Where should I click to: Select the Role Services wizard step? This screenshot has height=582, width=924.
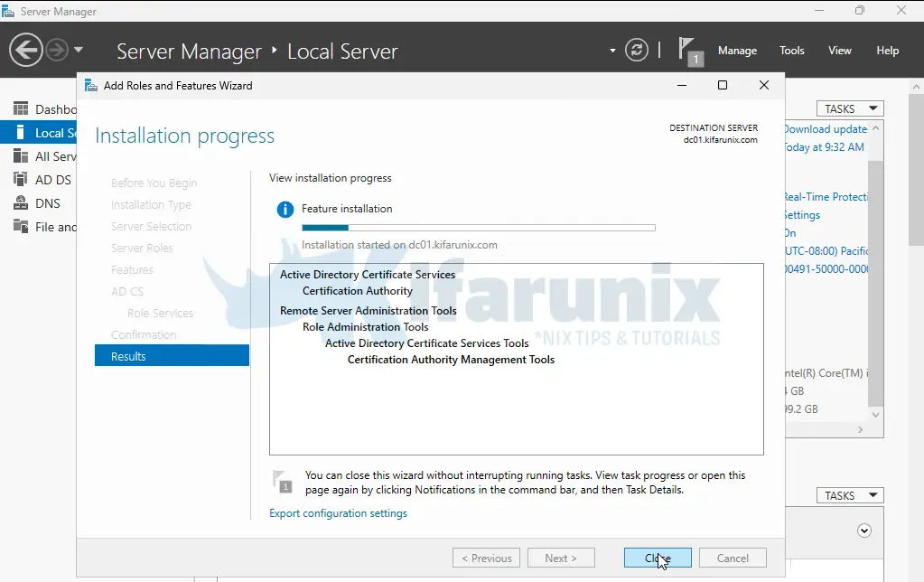(160, 313)
